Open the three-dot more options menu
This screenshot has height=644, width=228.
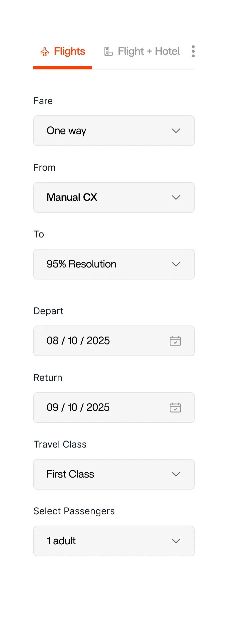193,51
